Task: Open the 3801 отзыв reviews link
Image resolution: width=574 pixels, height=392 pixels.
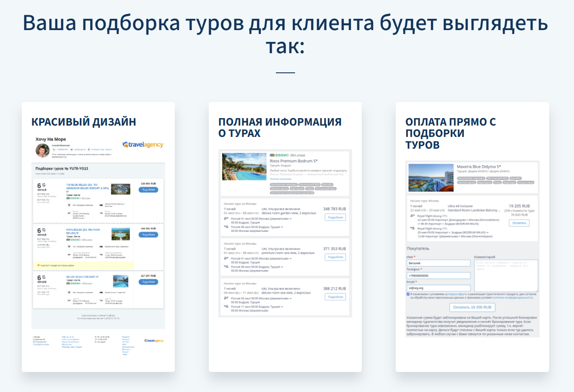Action: click(297, 155)
